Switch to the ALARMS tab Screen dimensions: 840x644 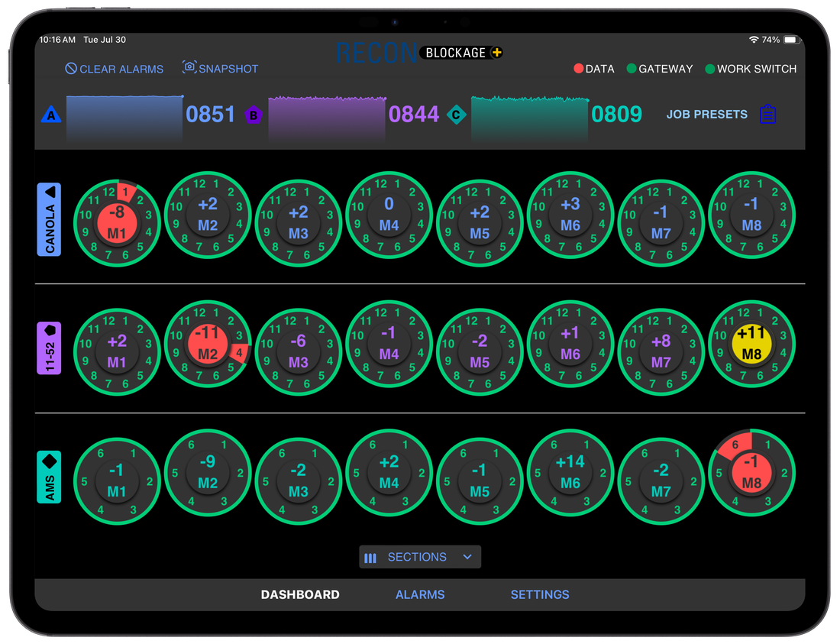pyautogui.click(x=420, y=594)
